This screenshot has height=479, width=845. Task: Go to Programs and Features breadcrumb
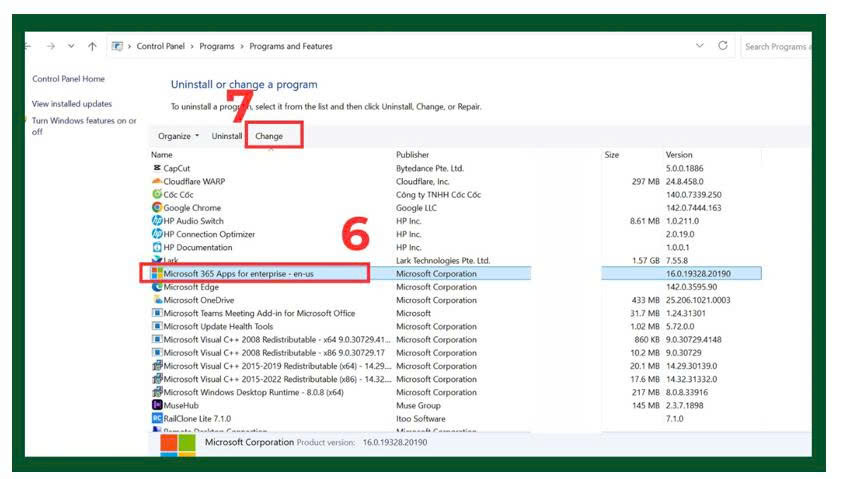coord(291,46)
